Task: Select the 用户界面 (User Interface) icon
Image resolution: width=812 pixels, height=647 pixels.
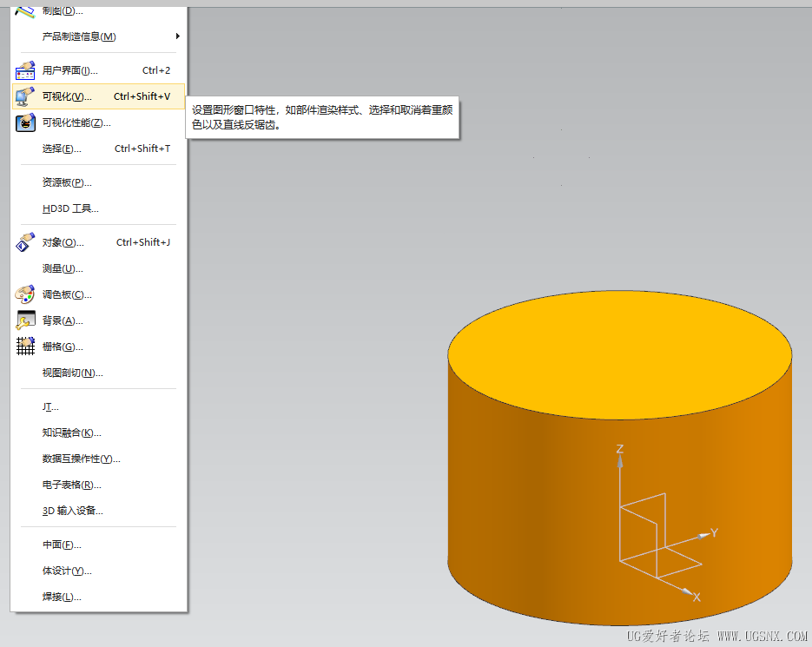Action: pos(24,69)
